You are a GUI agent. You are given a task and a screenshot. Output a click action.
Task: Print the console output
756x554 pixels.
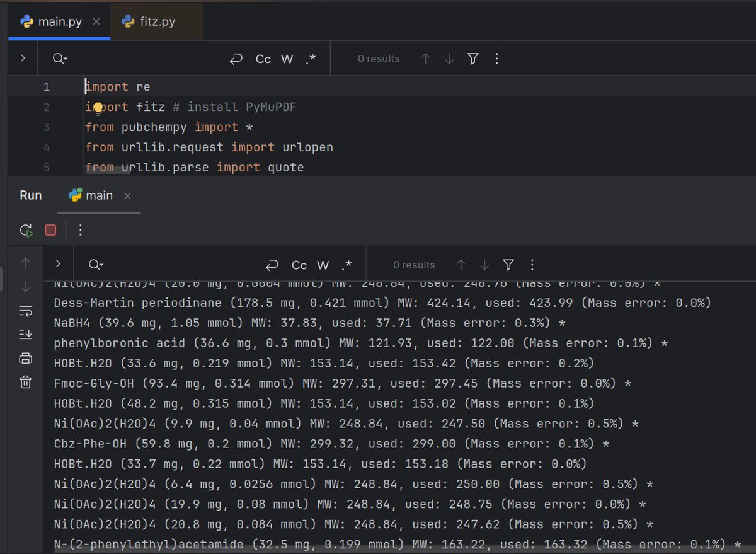point(26,359)
